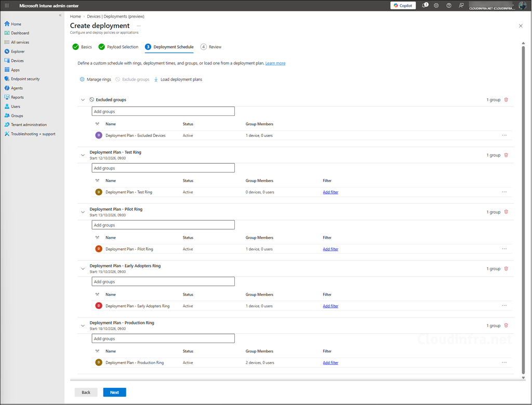Open Users in sidebar
This screenshot has width=532, height=405.
(x=12, y=106)
